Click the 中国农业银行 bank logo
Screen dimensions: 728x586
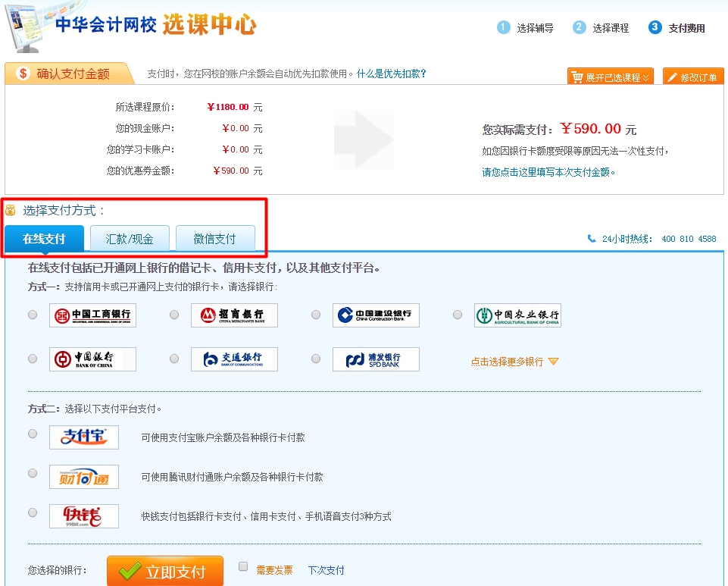point(517,315)
